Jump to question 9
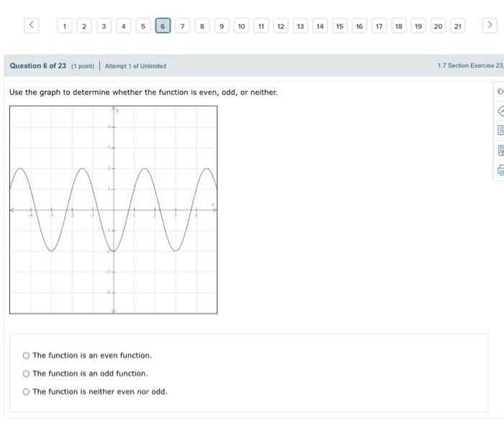The height and width of the screenshot is (441, 504). pos(222,26)
